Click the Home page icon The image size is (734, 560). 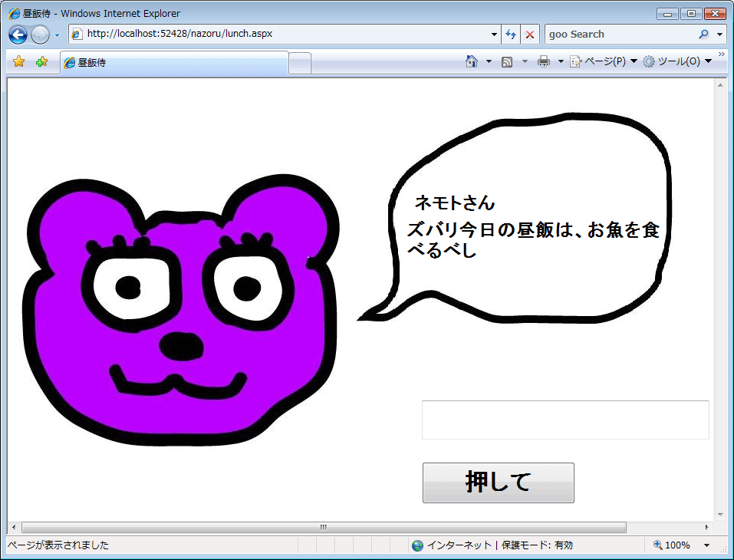point(472,61)
